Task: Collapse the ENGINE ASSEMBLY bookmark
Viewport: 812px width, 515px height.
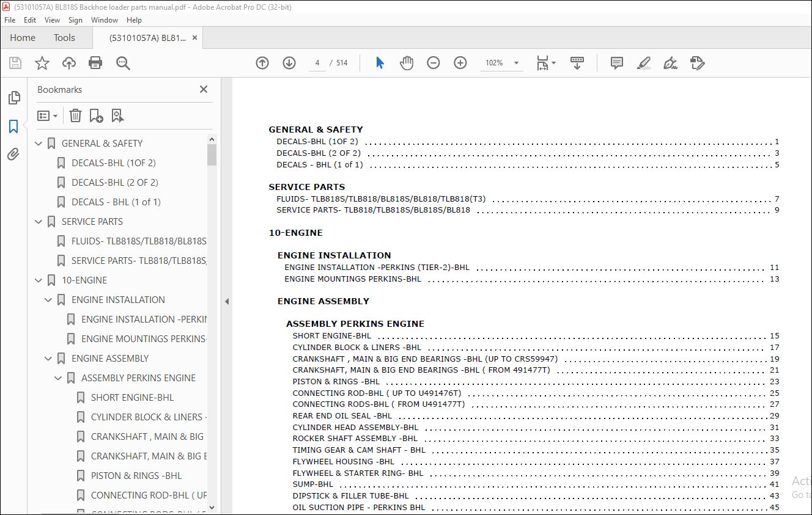Action: (x=49, y=359)
